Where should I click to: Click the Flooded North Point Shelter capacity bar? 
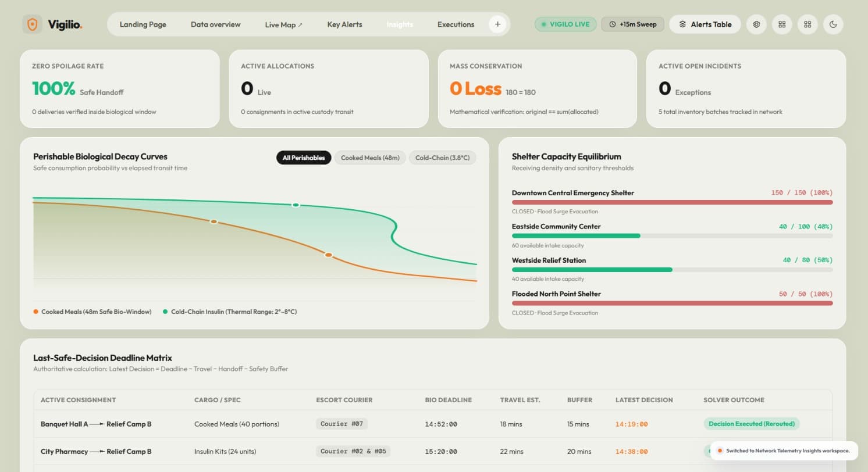(x=672, y=303)
